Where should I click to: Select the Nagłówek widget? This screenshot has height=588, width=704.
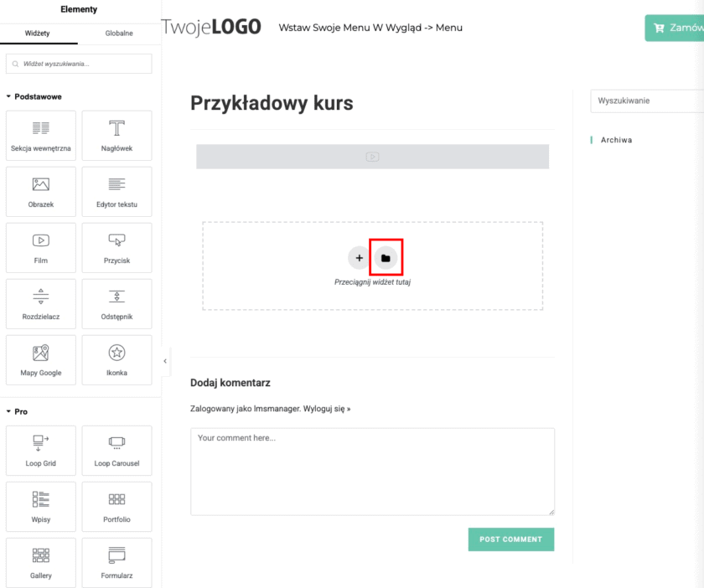[x=116, y=135]
